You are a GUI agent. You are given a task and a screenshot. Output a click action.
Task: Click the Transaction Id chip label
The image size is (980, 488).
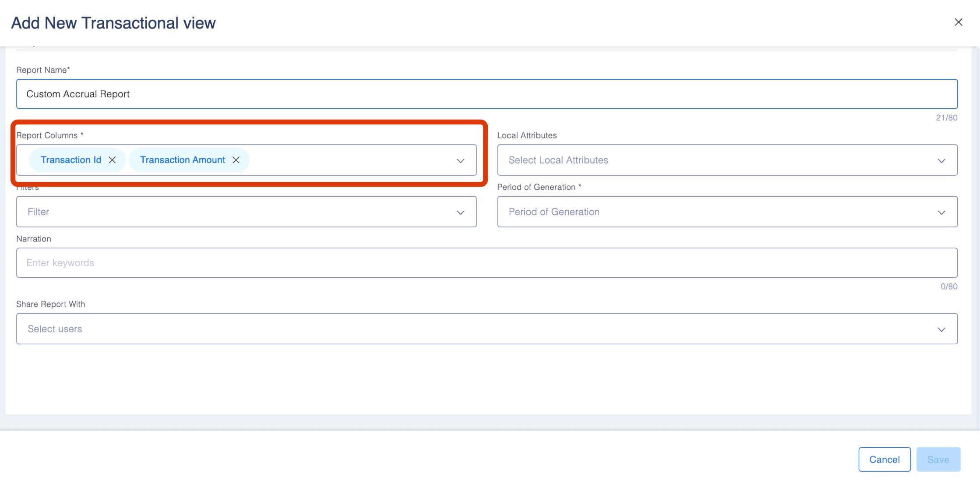[x=71, y=160]
